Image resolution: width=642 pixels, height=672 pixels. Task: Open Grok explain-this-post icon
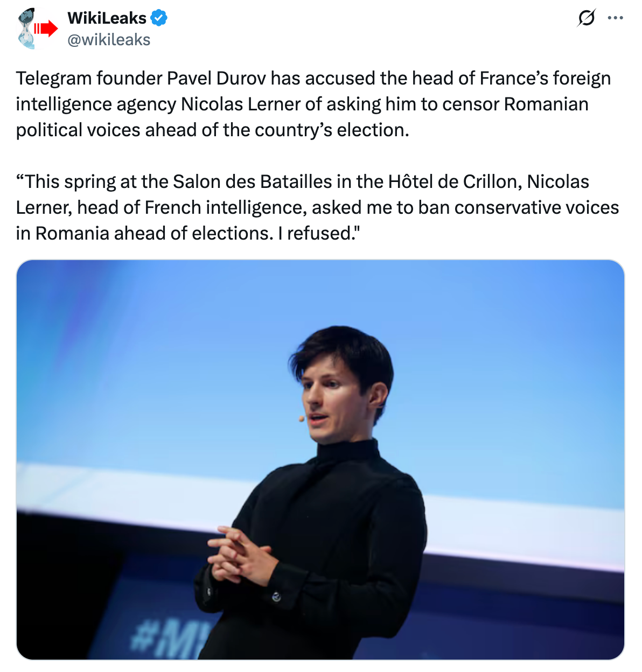coord(587,18)
